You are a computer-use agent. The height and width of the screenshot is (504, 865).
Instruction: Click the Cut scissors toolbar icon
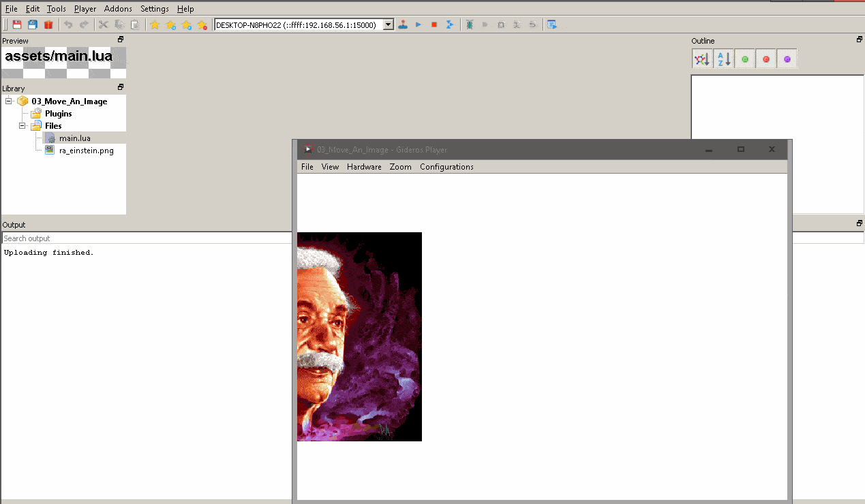point(102,25)
